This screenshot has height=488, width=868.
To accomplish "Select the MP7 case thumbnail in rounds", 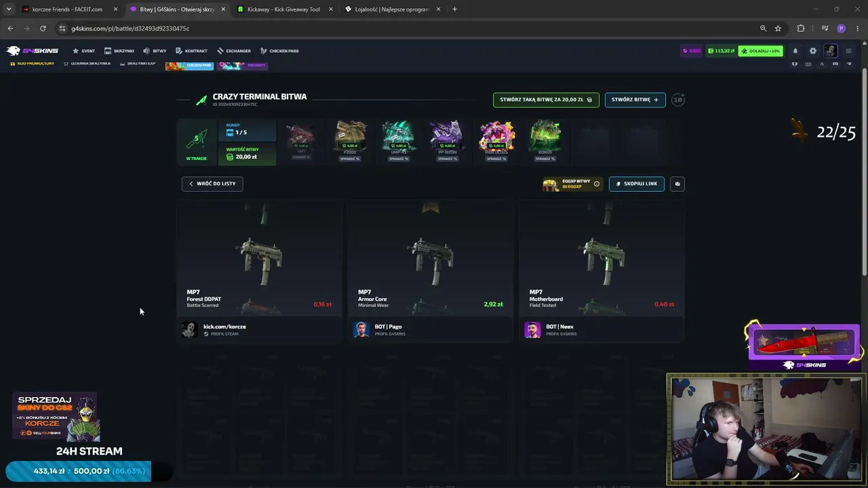I will pyautogui.click(x=302, y=138).
